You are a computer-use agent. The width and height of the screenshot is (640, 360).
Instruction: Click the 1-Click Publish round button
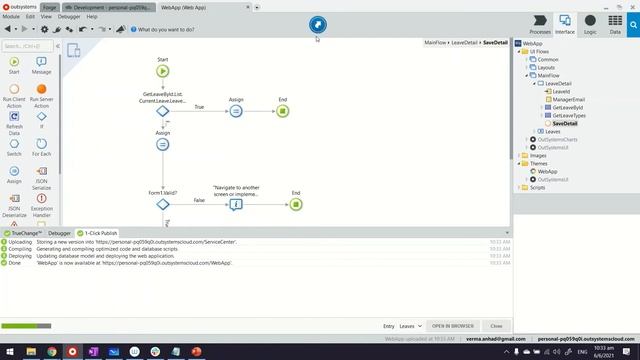(x=318, y=24)
